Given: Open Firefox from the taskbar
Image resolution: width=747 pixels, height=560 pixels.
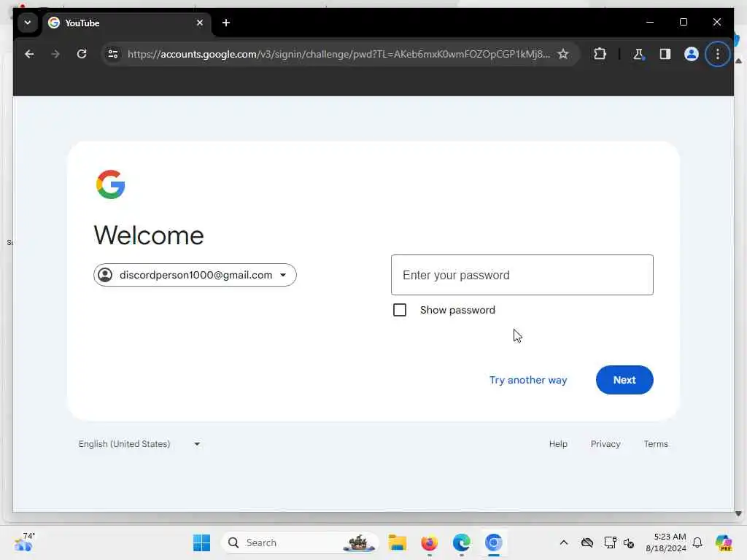Looking at the screenshot, I should (429, 542).
